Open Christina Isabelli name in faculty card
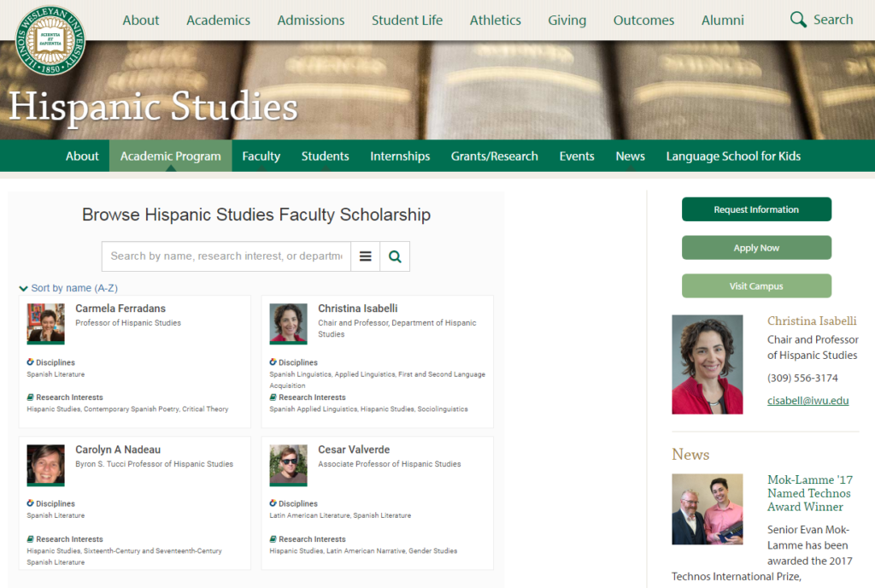This screenshot has height=588, width=875. 358,309
